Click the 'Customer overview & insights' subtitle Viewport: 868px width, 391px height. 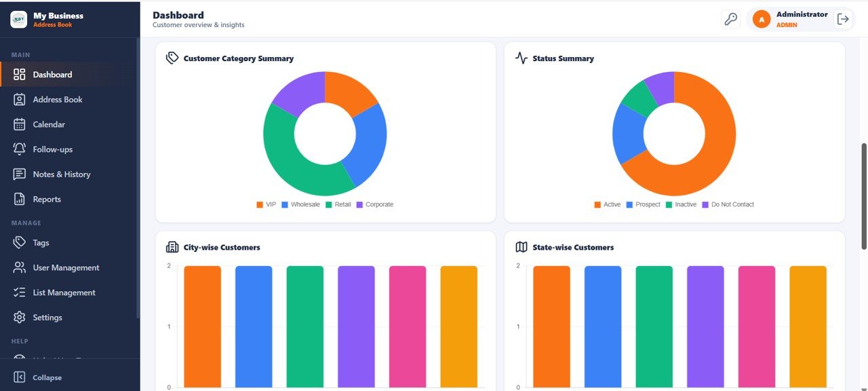(199, 25)
